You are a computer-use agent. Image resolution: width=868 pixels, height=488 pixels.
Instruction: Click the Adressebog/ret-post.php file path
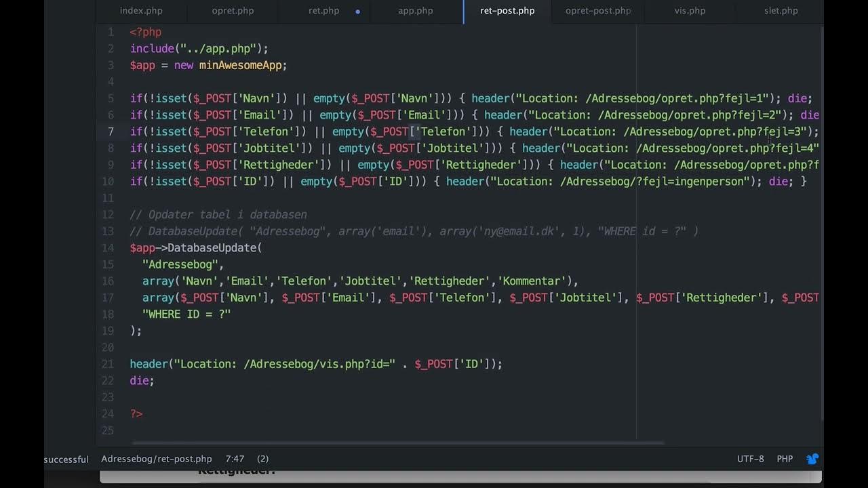pos(156,459)
